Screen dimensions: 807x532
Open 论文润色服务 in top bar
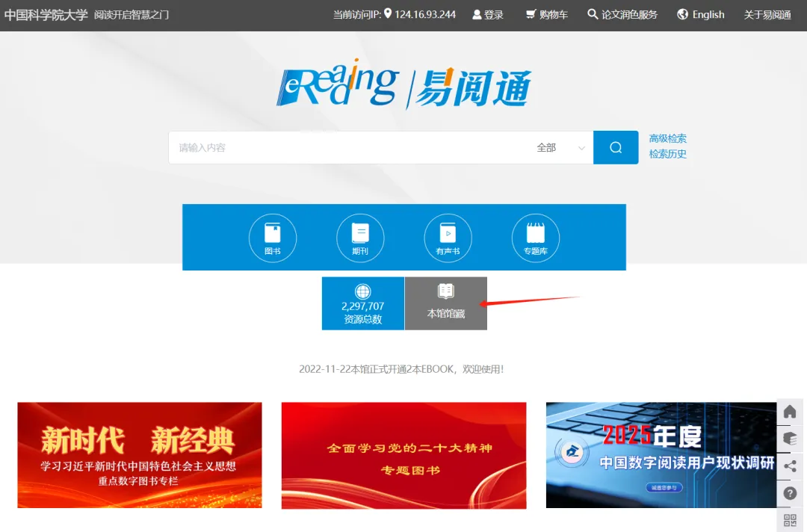pyautogui.click(x=622, y=14)
